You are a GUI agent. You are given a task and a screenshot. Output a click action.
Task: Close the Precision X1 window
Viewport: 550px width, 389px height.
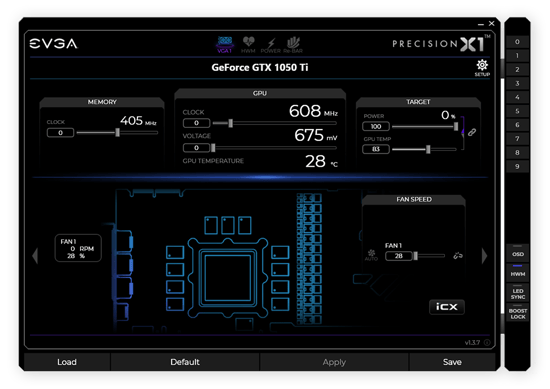click(x=491, y=24)
